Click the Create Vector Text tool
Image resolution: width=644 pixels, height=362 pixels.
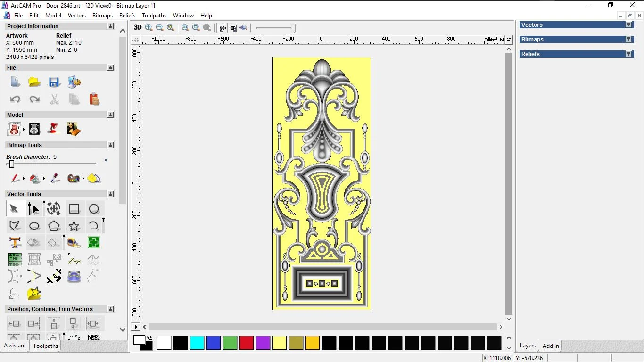[x=15, y=243]
